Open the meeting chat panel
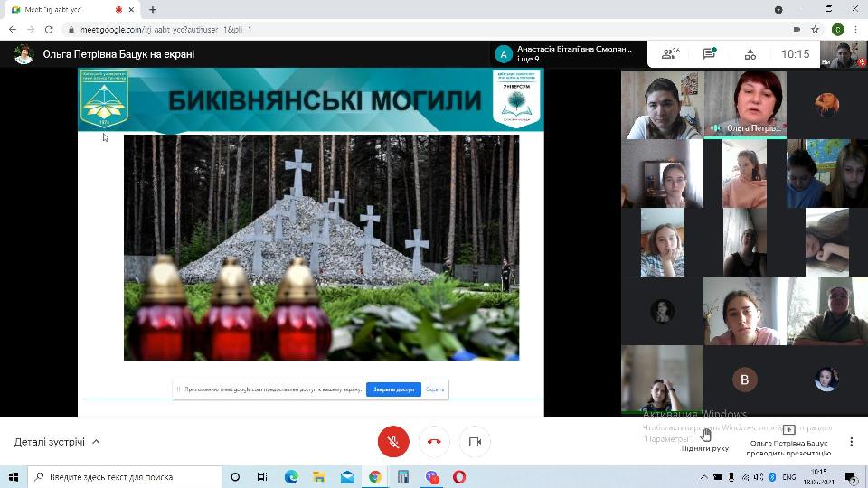 click(710, 54)
